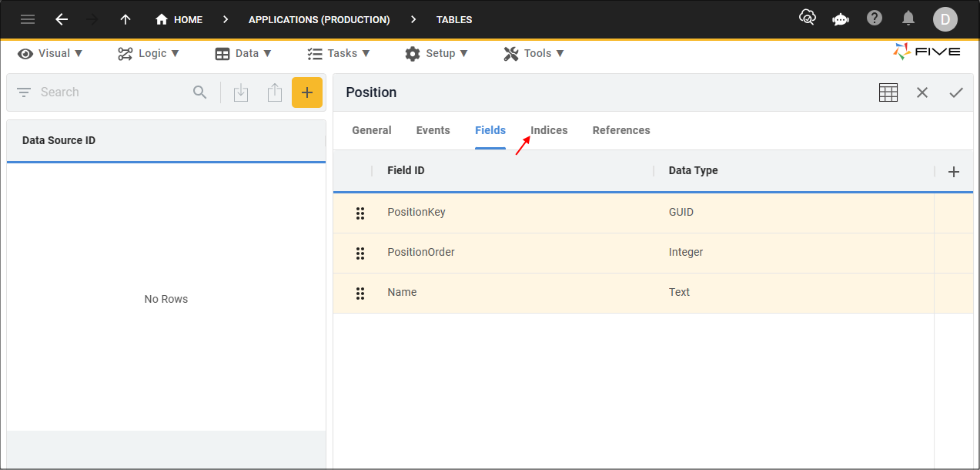Expand the Logic dropdown menu

point(149,53)
